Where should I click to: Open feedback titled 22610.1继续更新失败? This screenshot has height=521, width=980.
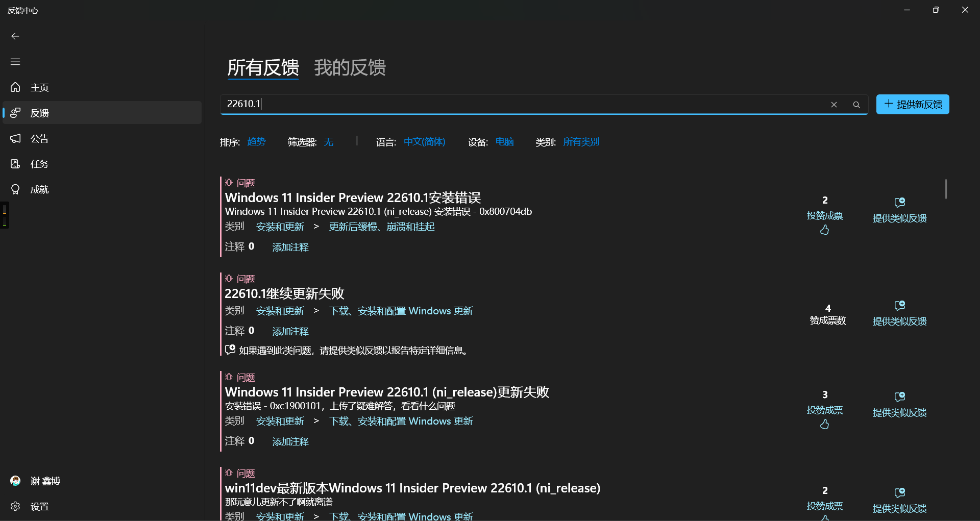pos(285,293)
